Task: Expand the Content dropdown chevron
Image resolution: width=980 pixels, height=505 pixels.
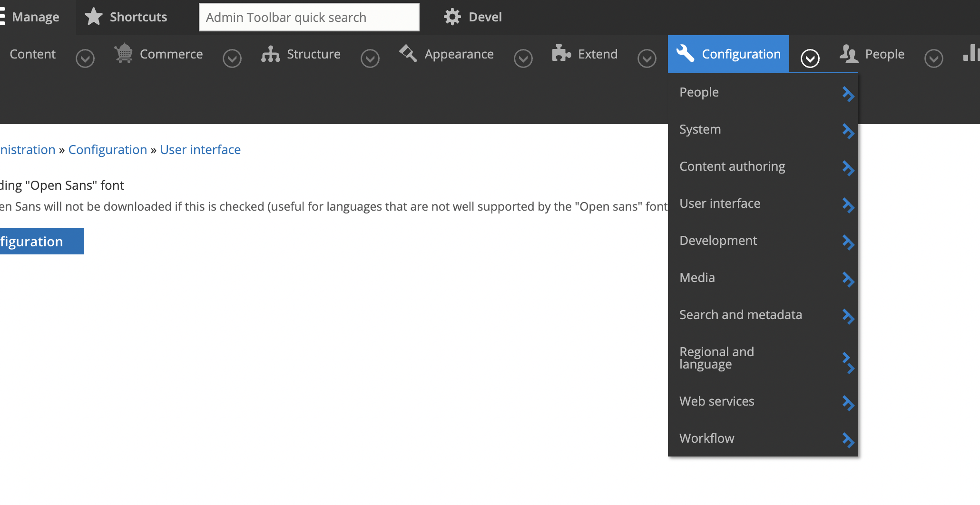Action: pos(85,59)
